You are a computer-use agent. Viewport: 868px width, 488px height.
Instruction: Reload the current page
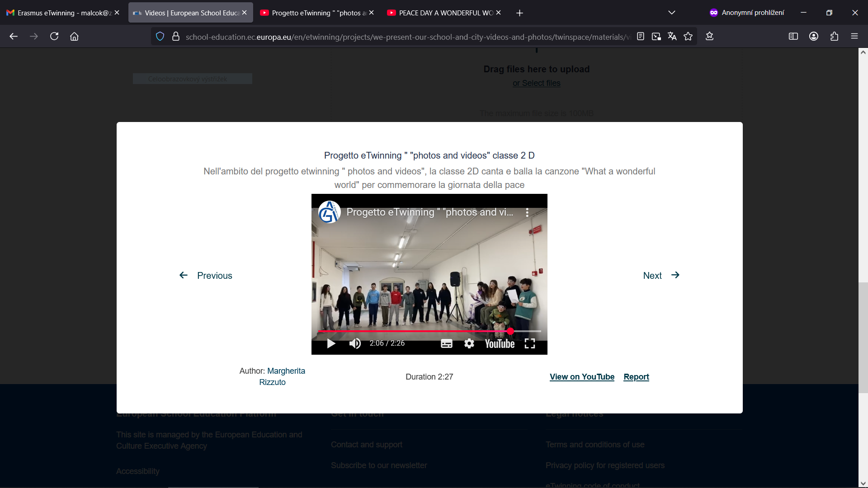click(54, 37)
